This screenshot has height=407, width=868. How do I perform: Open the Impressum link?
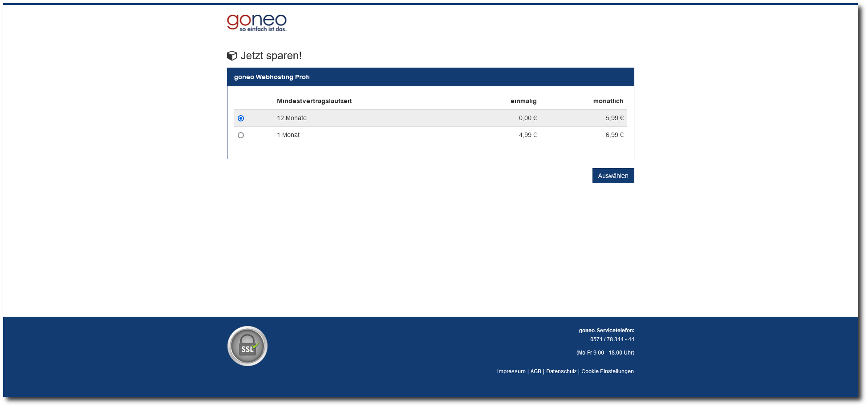click(511, 371)
